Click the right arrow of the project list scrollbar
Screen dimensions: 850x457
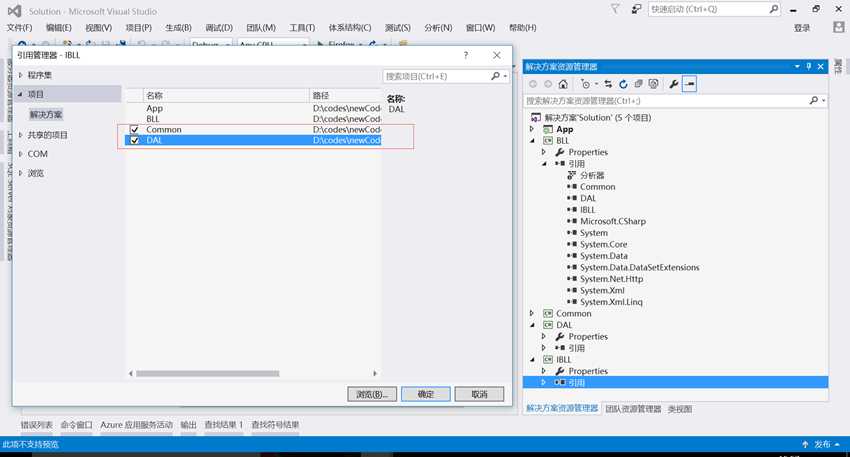click(x=375, y=374)
